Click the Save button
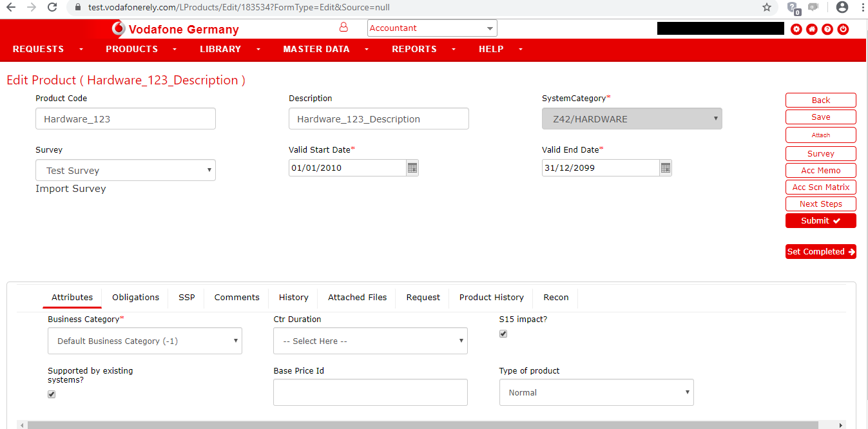The width and height of the screenshot is (868, 429). 821,117
